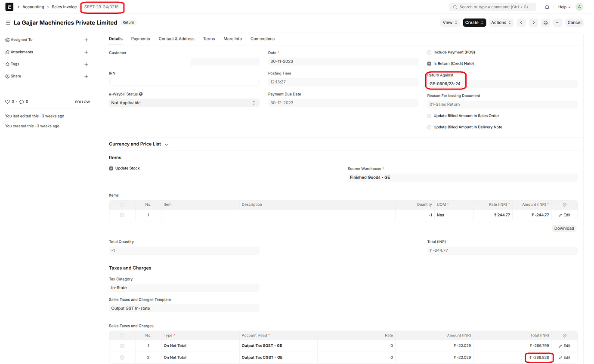The width and height of the screenshot is (594, 364).
Task: Uncheck Is Return (Credit Note)
Action: tap(429, 63)
